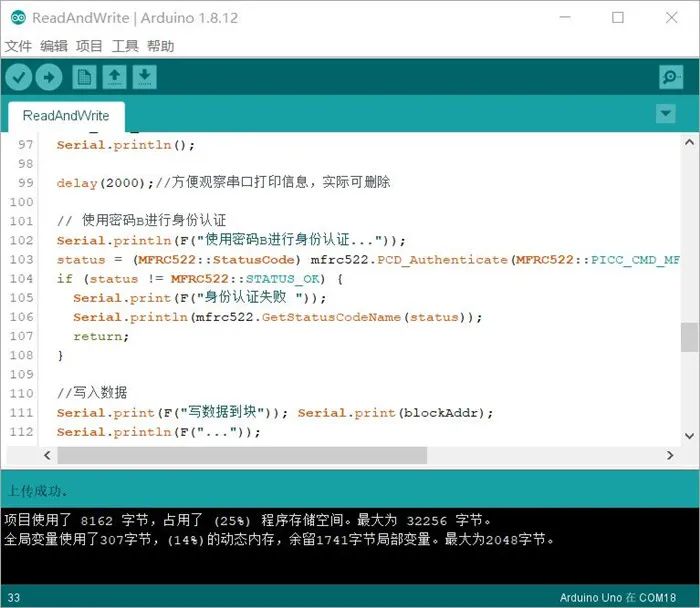Click the //写入数据 comment line
This screenshot has width=700, height=608.
pyautogui.click(x=92, y=393)
